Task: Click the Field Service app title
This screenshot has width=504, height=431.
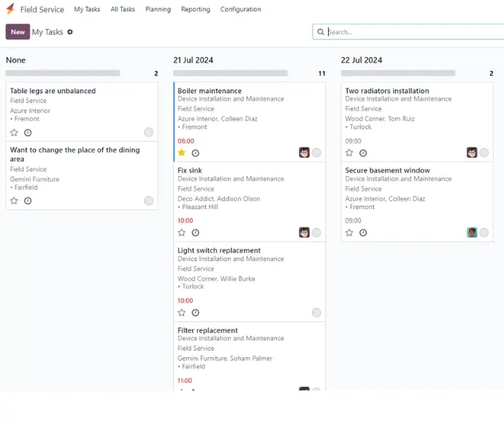Action: pos(42,9)
